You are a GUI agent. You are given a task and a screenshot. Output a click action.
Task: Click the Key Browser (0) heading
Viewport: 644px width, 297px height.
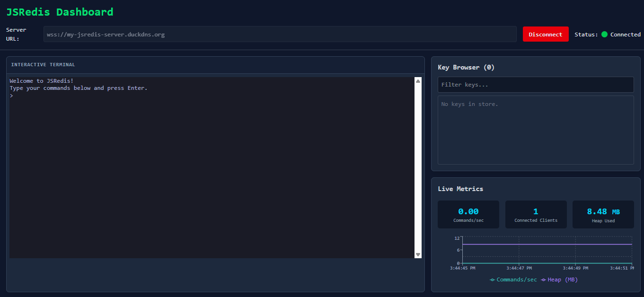466,68
